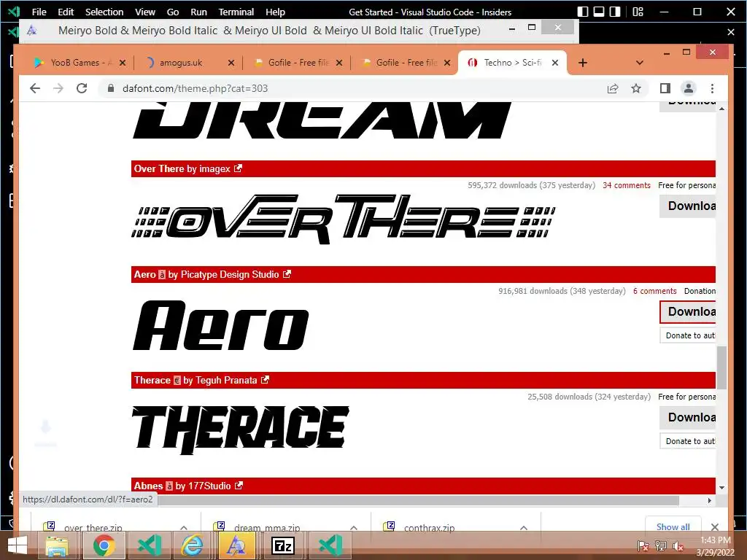
Task: Close the amogus.uk tab
Action: point(231,63)
